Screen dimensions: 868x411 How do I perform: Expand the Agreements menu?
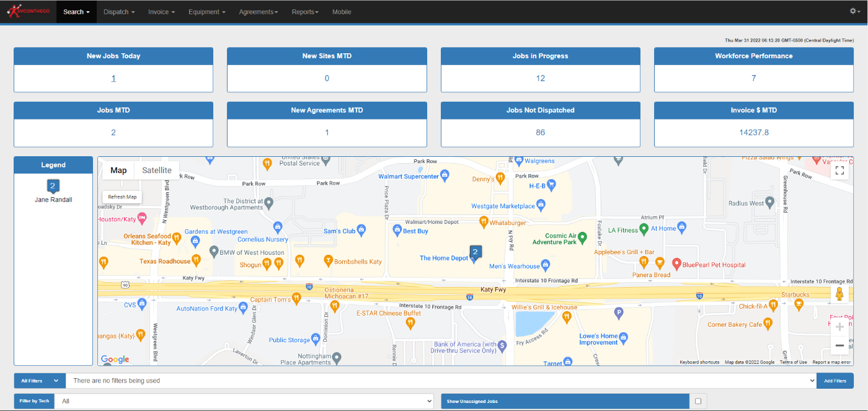click(x=259, y=12)
